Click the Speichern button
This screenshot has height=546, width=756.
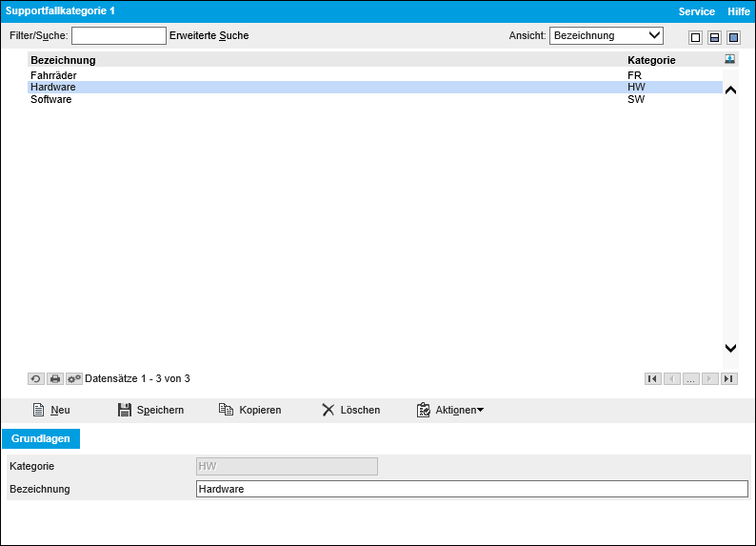point(150,410)
